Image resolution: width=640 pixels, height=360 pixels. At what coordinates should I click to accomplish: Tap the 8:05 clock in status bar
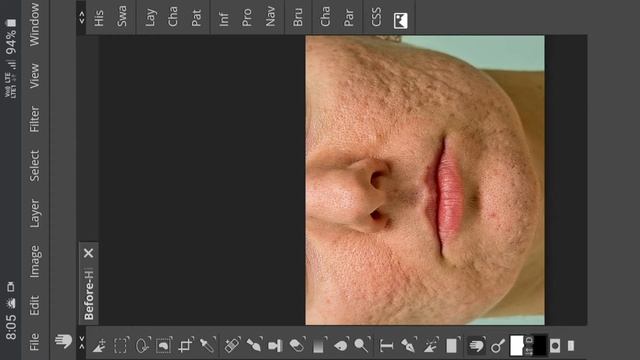[x=11, y=327]
